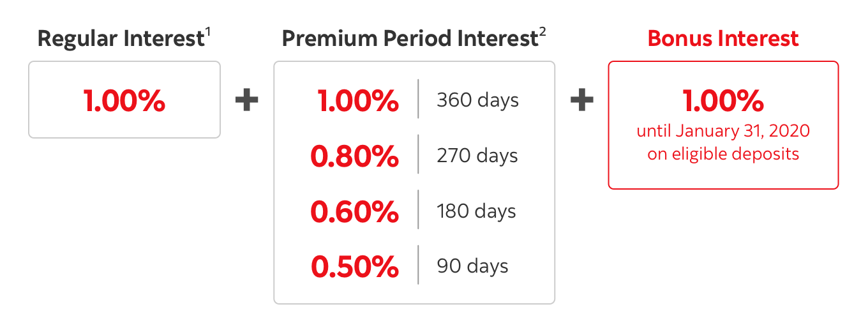Click the 90 days label

coord(472,266)
